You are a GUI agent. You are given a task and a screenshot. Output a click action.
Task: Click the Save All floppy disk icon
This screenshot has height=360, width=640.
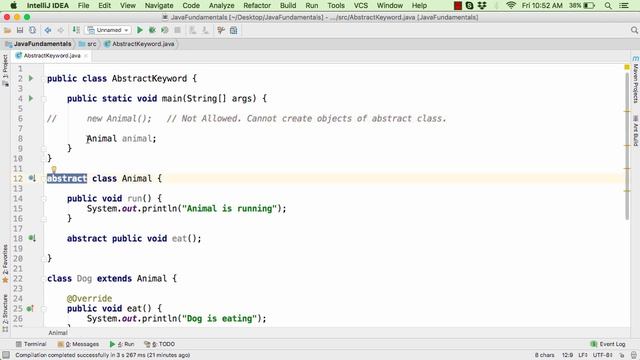(20, 30)
